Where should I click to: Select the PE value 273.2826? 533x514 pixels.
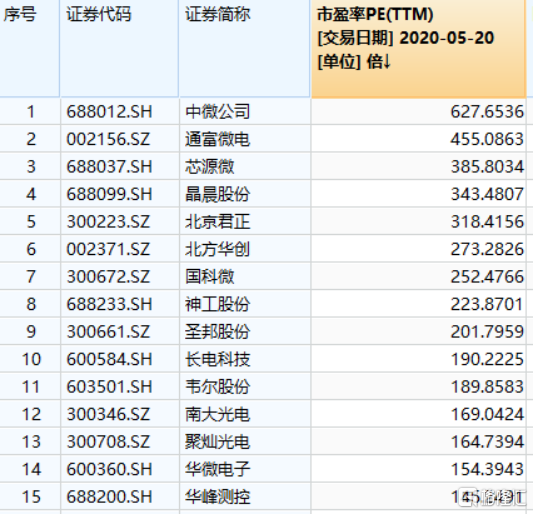pyautogui.click(x=487, y=250)
